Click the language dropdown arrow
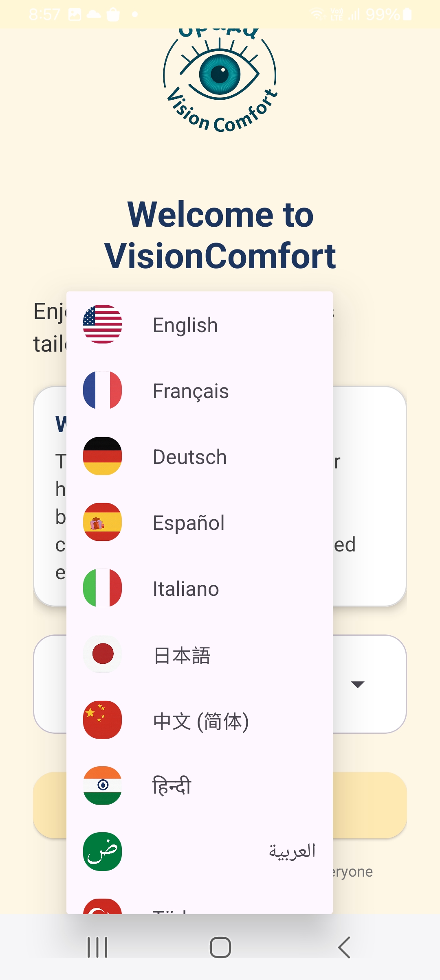The image size is (440, 980). pyautogui.click(x=357, y=685)
